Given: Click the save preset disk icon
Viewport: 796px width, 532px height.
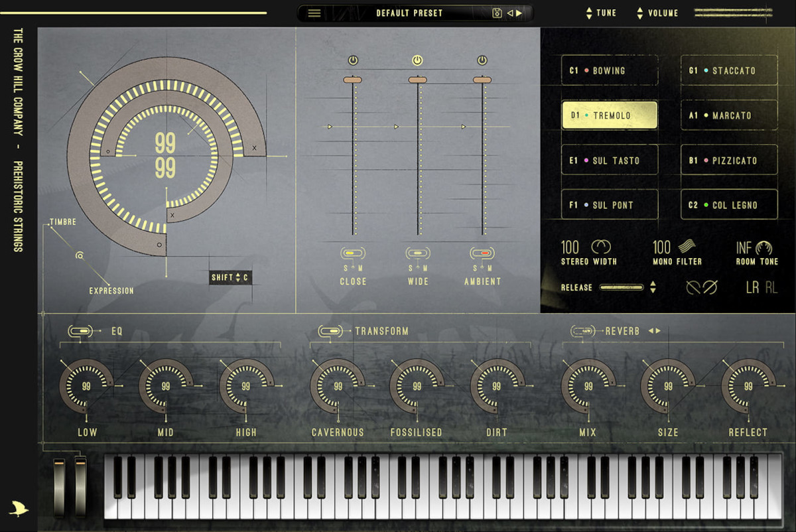Looking at the screenshot, I should pos(497,13).
